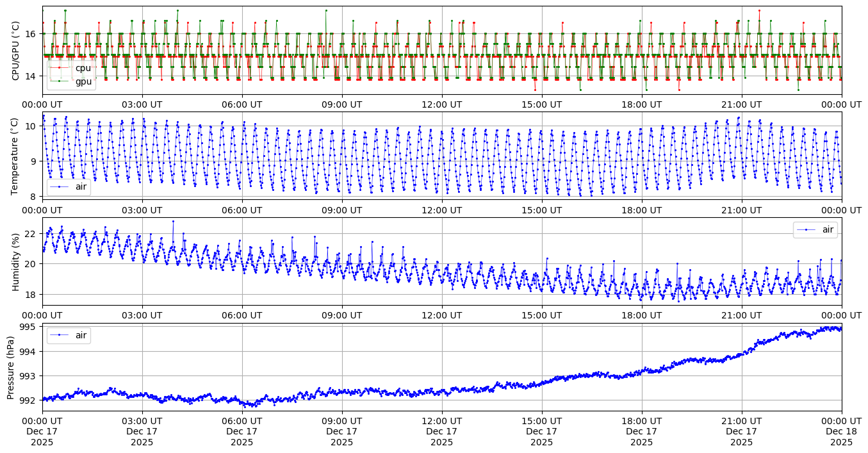
Task: Click the air legend in the Humidity plot
Action: 822,230
